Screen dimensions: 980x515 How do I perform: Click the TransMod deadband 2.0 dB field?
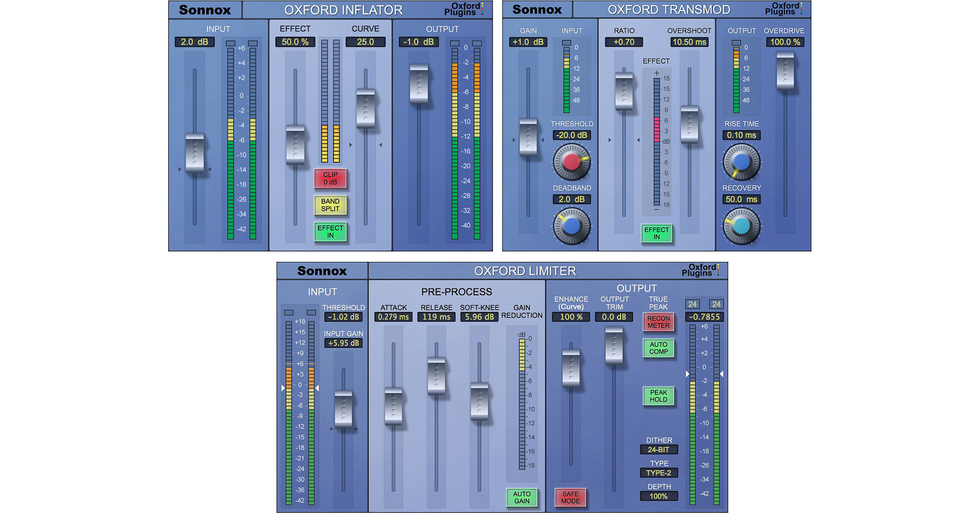(572, 200)
